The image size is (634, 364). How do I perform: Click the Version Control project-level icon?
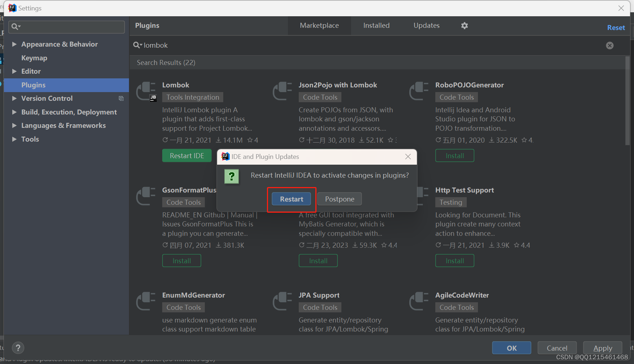pyautogui.click(x=121, y=99)
